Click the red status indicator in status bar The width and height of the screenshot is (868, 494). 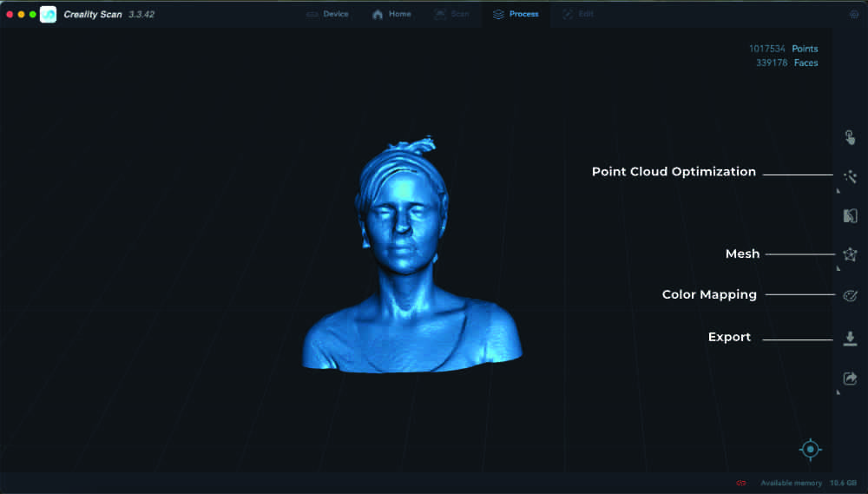pos(741,483)
